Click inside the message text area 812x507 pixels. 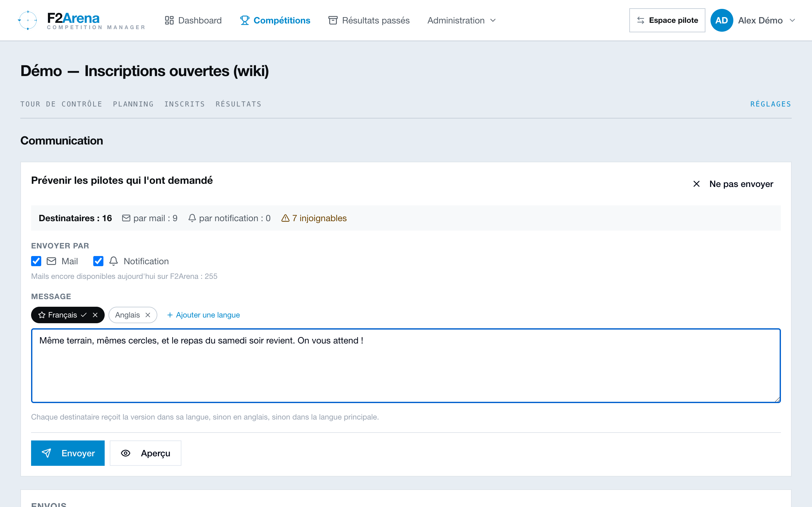(406, 365)
